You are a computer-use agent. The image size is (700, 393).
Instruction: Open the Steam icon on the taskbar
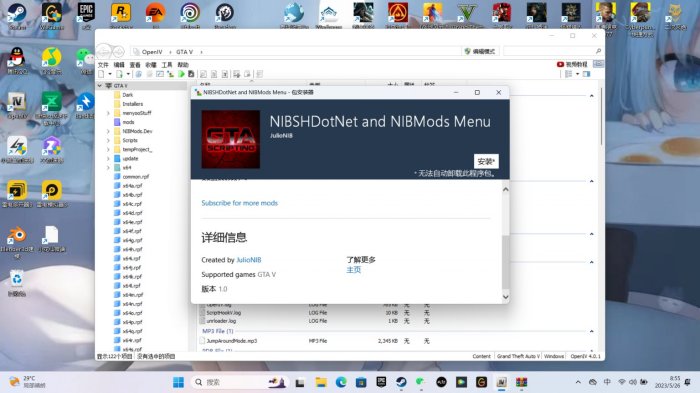coord(401,382)
